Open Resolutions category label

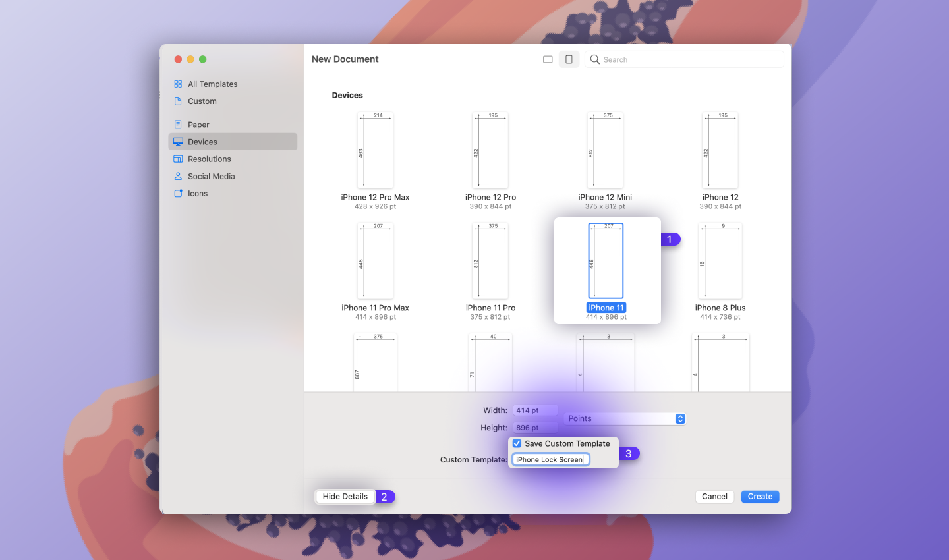(210, 159)
